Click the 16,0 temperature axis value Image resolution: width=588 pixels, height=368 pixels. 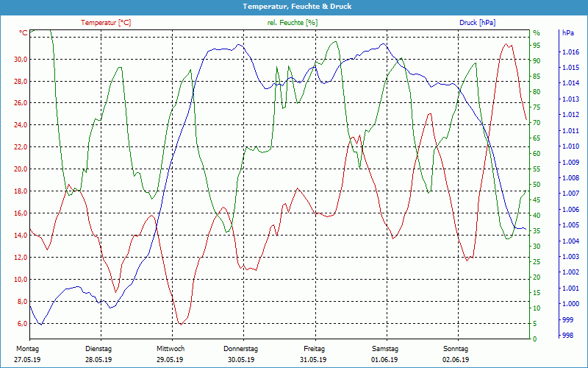tap(21, 213)
